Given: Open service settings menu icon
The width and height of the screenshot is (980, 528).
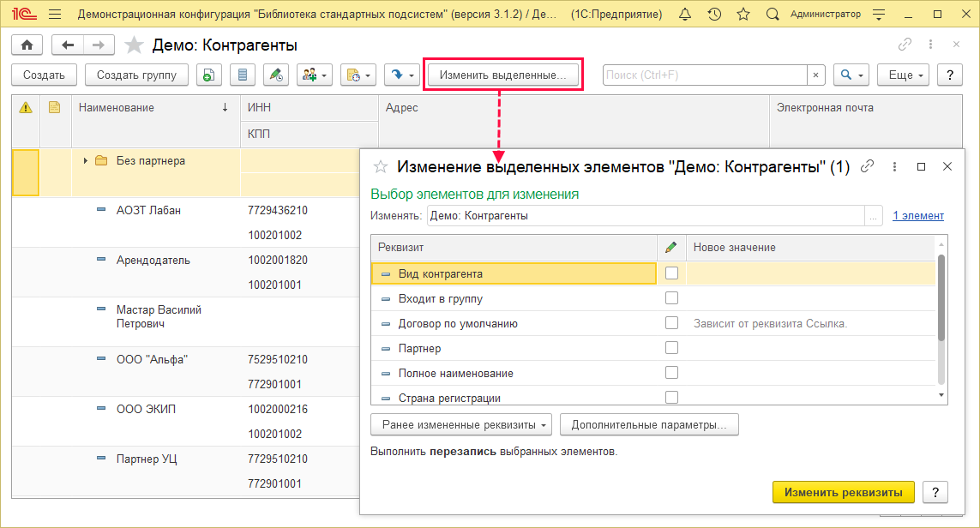Looking at the screenshot, I should (x=879, y=14).
